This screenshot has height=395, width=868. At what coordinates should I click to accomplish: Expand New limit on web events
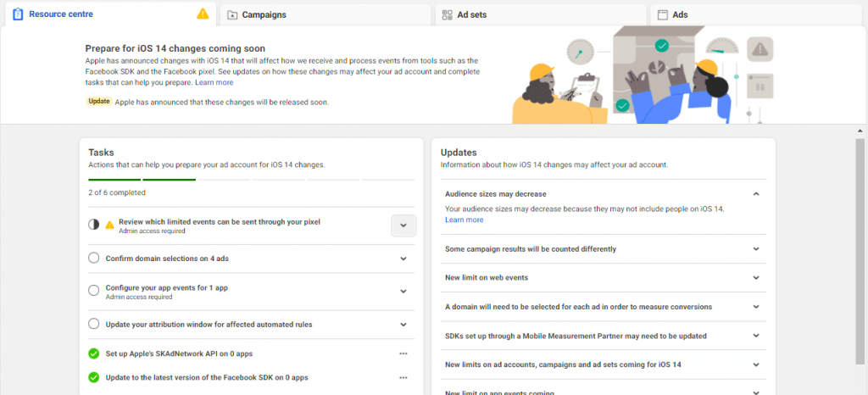tap(756, 278)
